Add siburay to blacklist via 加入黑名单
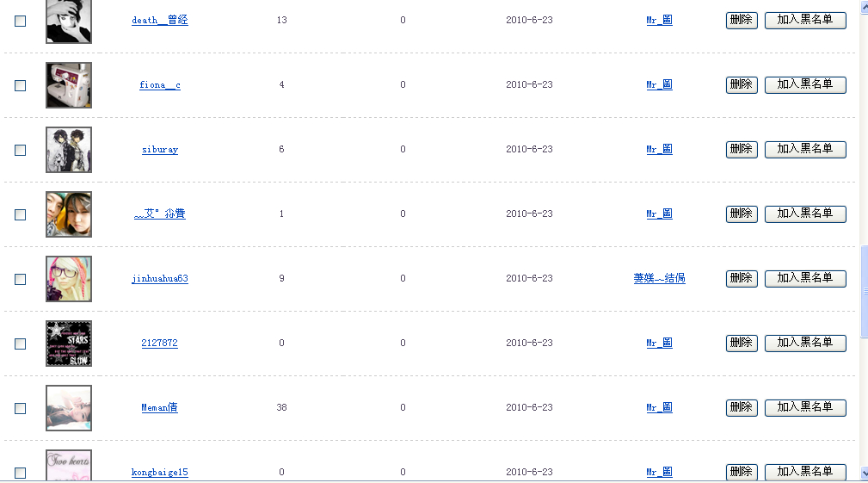868x483 pixels. coord(805,149)
